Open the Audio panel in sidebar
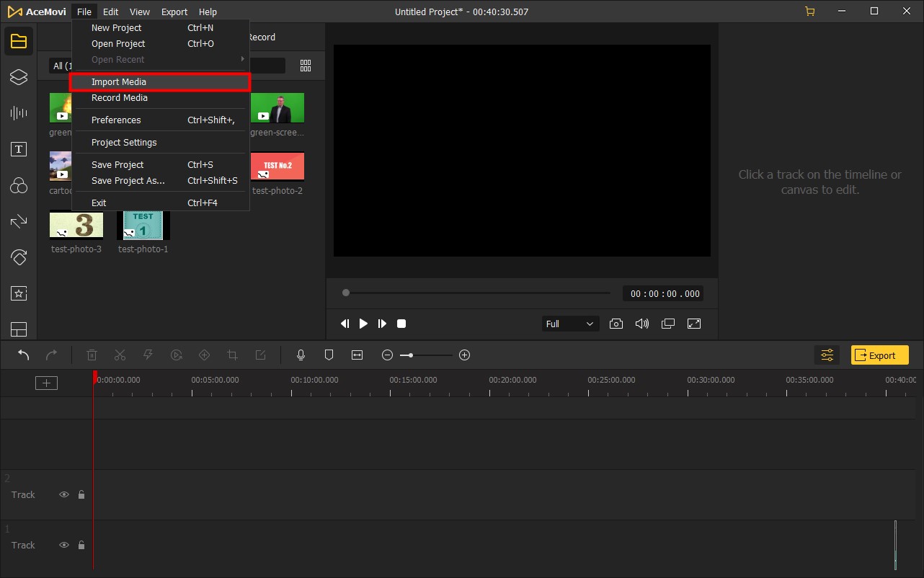924x578 pixels. pos(19,113)
